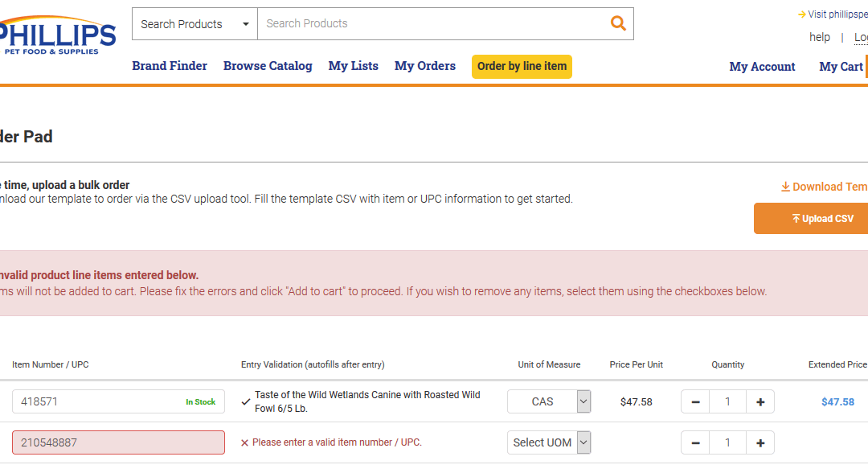The width and height of the screenshot is (868, 469).
Task: Open My Lists page
Action: [353, 66]
